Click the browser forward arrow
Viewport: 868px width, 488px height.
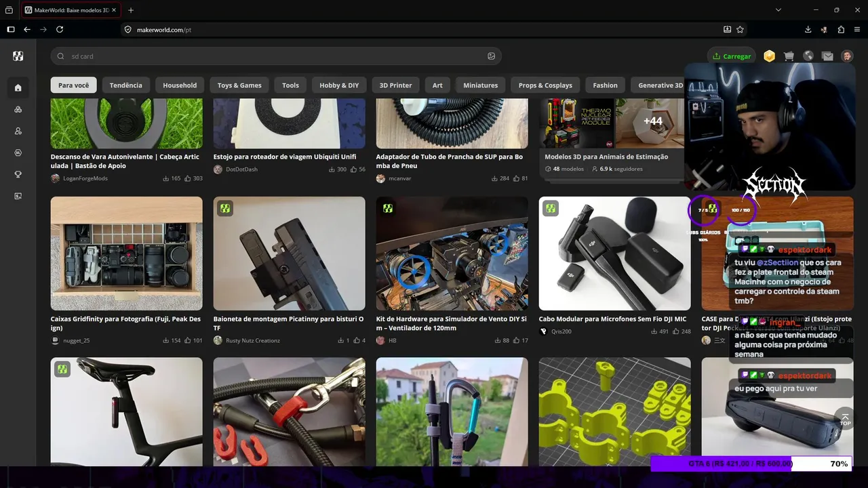[43, 30]
